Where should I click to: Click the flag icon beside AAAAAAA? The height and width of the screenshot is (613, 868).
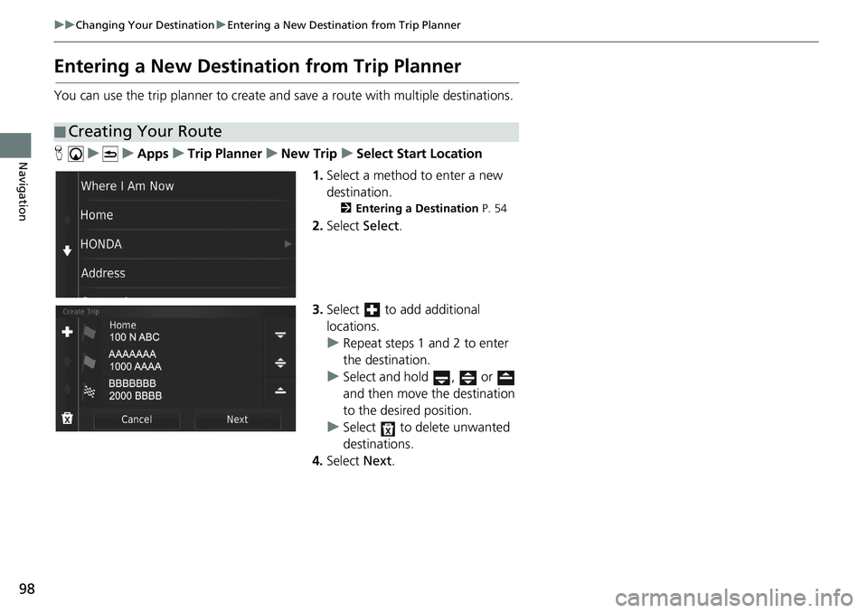[89, 363]
